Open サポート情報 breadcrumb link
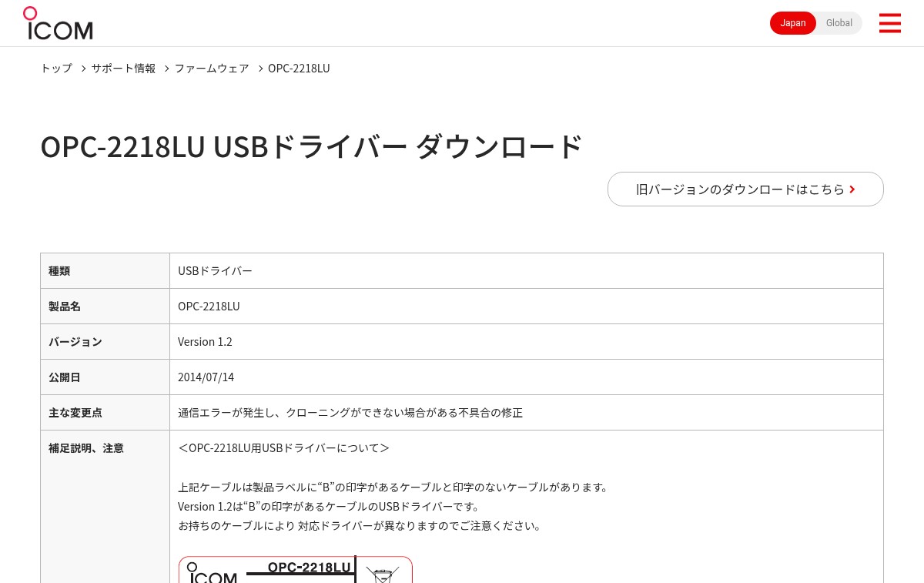 123,69
